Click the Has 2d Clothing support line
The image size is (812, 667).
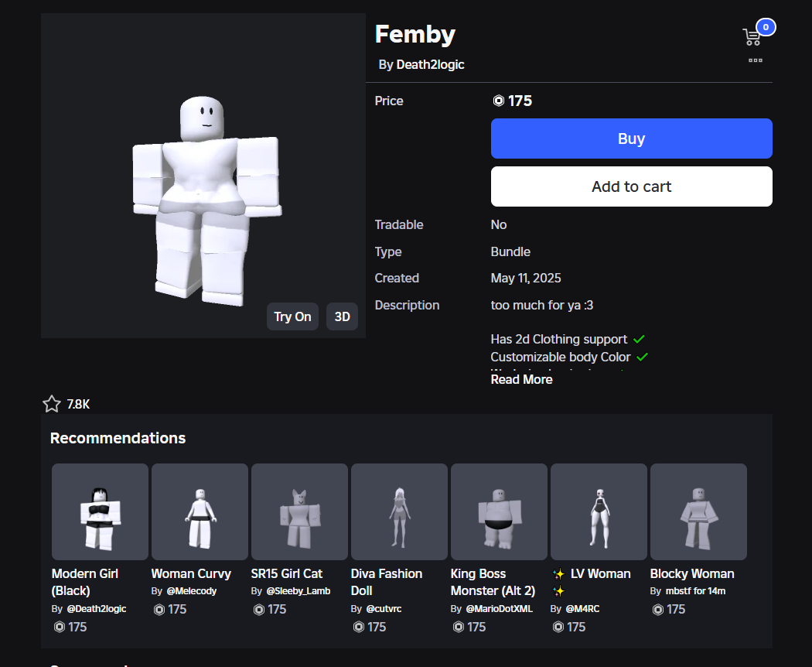click(568, 339)
